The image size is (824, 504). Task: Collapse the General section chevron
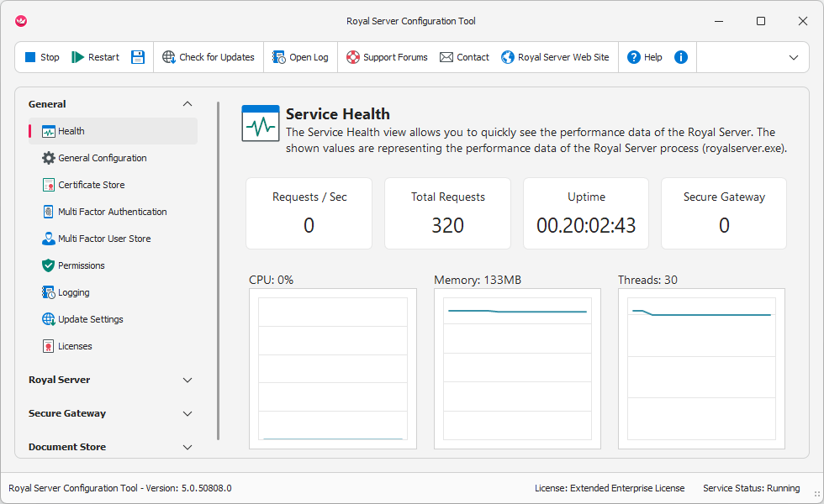pos(187,104)
